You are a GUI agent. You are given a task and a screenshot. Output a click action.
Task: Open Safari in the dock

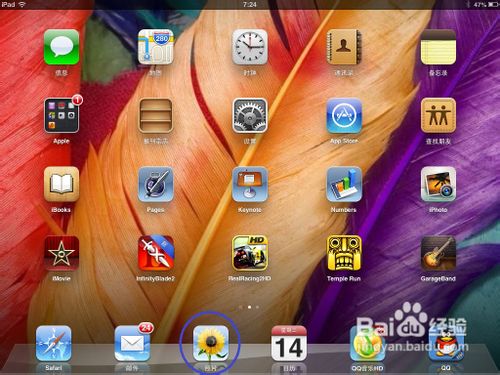pos(53,344)
